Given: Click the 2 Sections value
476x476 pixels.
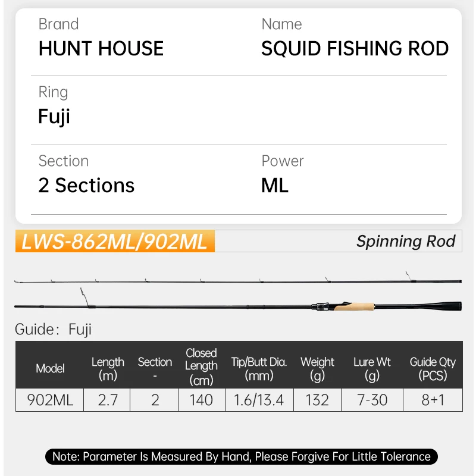Looking at the screenshot, I should pyautogui.click(x=86, y=185).
